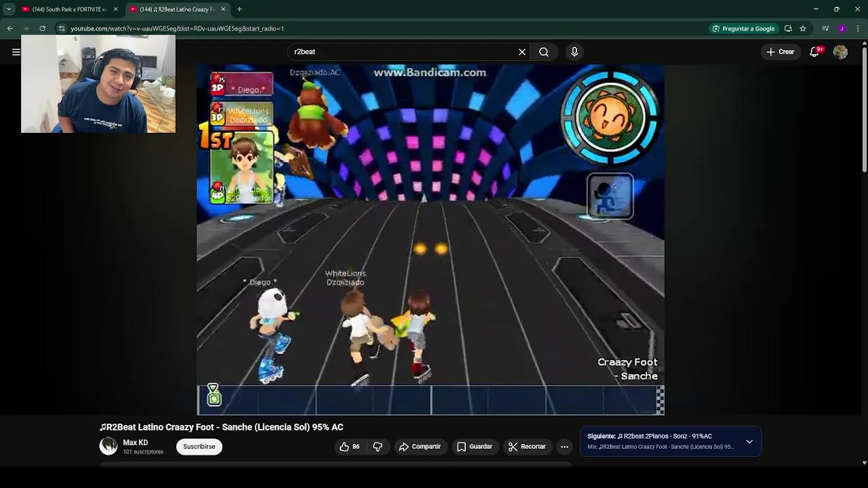
Task: Open Max KD channel avatar
Action: click(x=108, y=446)
